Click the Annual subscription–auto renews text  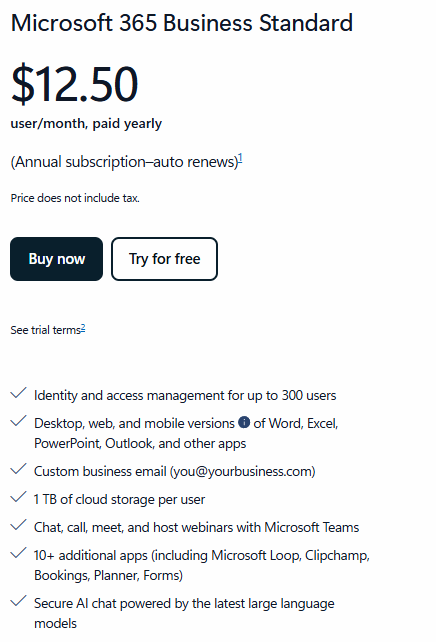click(124, 162)
